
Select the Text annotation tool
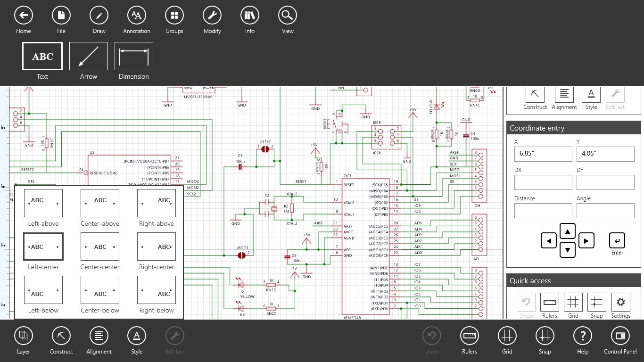(x=42, y=56)
